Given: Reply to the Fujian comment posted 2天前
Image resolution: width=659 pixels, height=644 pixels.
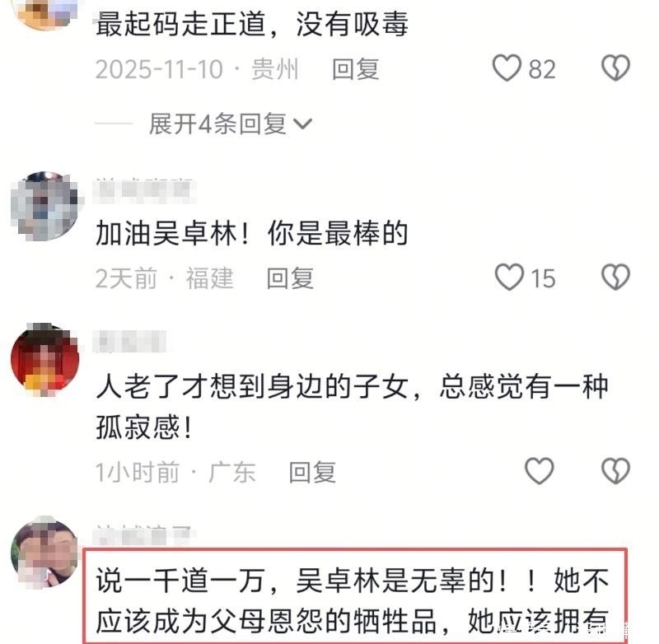Looking at the screenshot, I should (290, 278).
